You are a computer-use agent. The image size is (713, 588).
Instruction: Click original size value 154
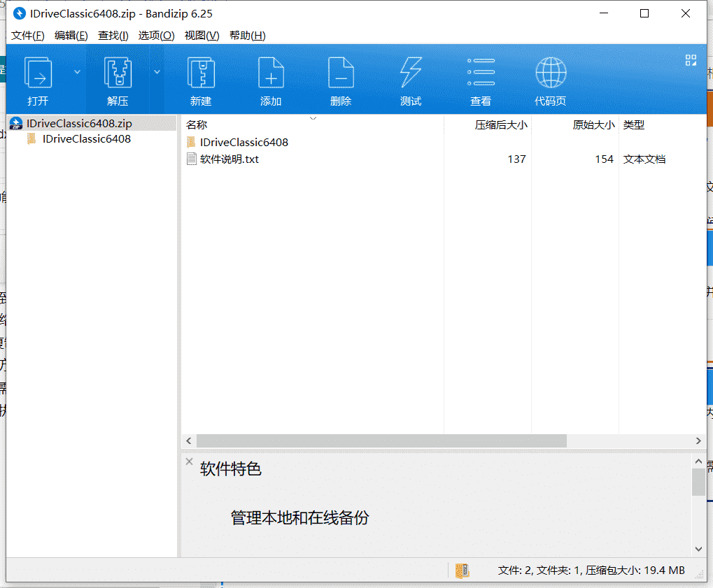tap(604, 159)
